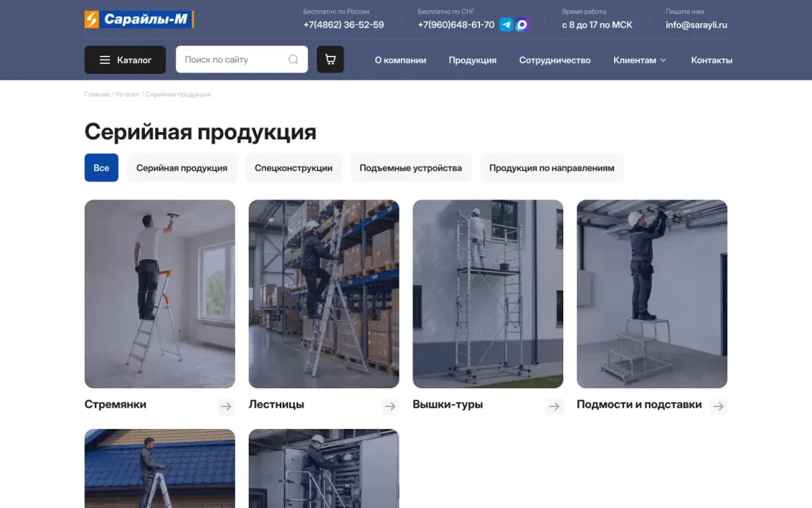
Task: Click the Лестницы category title
Action: [x=276, y=404]
